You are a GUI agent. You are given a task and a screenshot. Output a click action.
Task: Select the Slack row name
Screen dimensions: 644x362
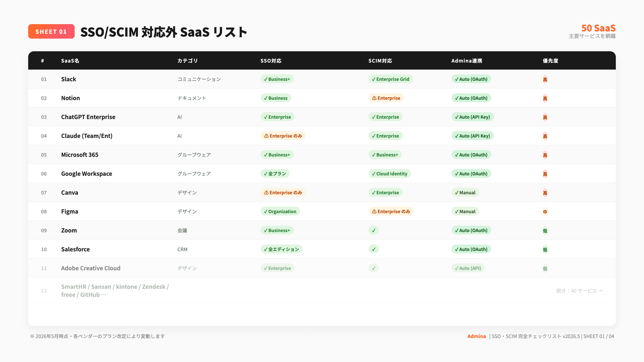pos(69,79)
